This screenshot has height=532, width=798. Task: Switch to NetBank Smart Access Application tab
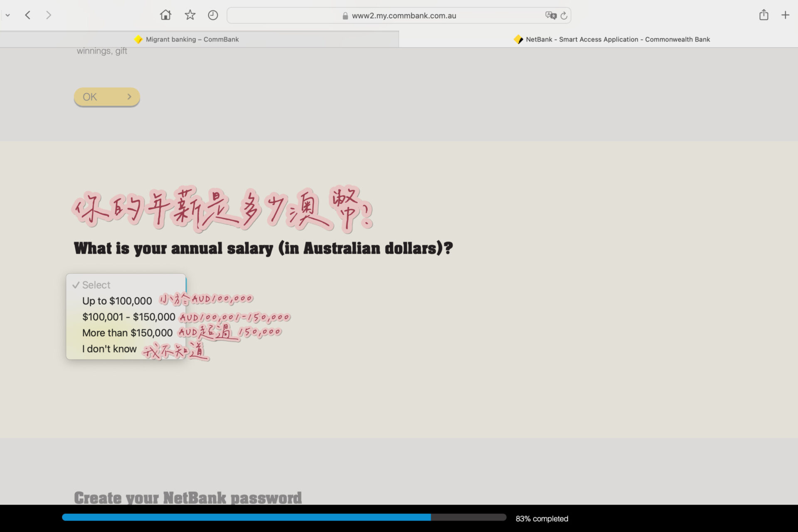[x=617, y=39]
